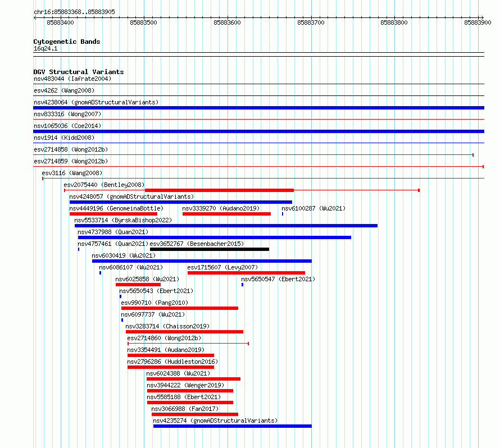Select the nsv3339270 (Audano2019) label
Viewport: 500px width, 448px height.
point(221,208)
